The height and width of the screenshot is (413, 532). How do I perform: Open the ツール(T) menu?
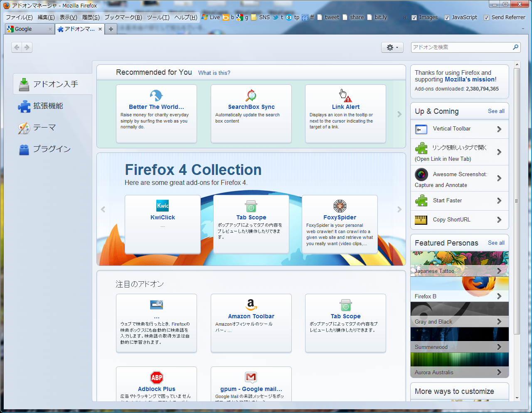[x=158, y=17]
